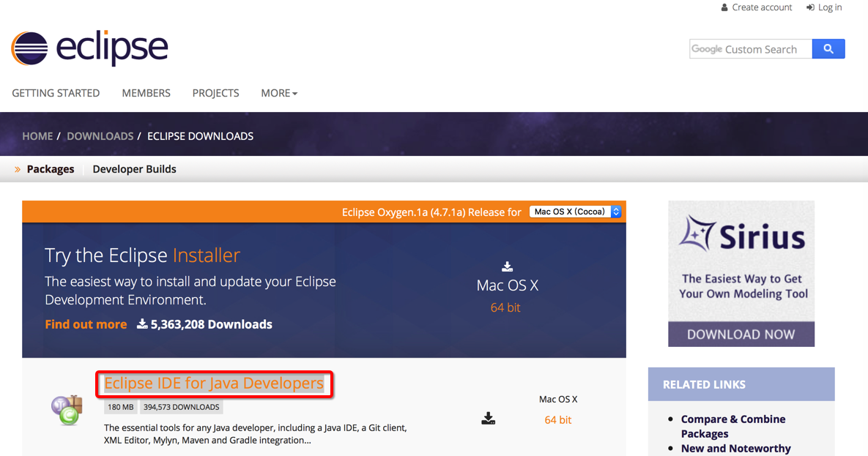This screenshot has height=456, width=868.
Task: Click the orange chevron before Packages
Action: point(17,169)
